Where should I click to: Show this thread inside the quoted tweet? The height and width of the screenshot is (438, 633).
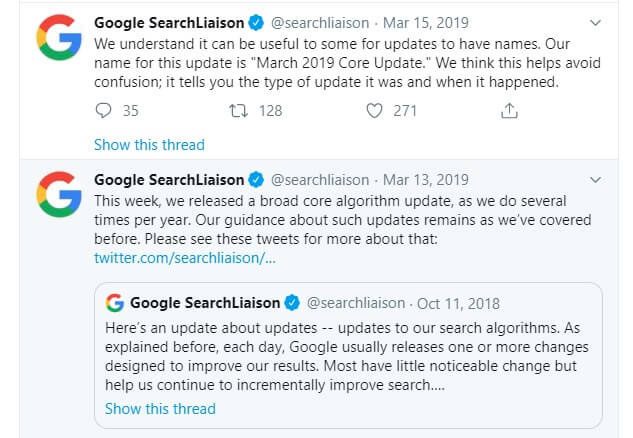(x=160, y=409)
